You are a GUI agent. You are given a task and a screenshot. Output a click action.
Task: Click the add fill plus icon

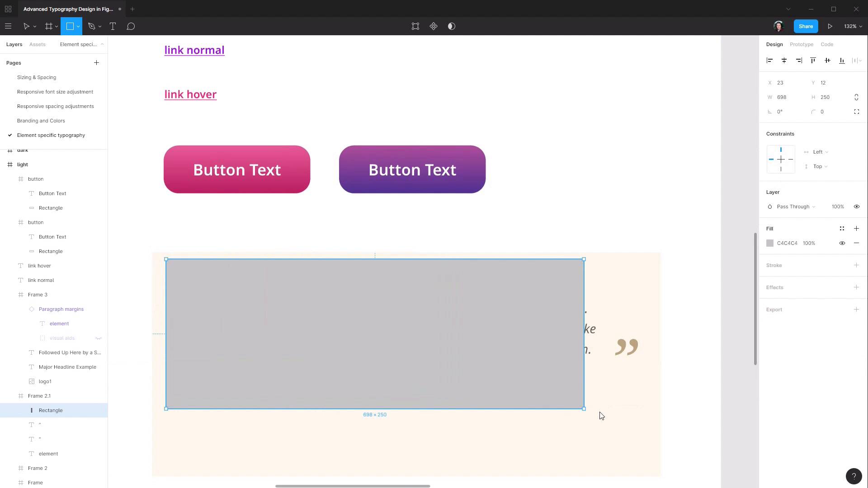point(856,228)
